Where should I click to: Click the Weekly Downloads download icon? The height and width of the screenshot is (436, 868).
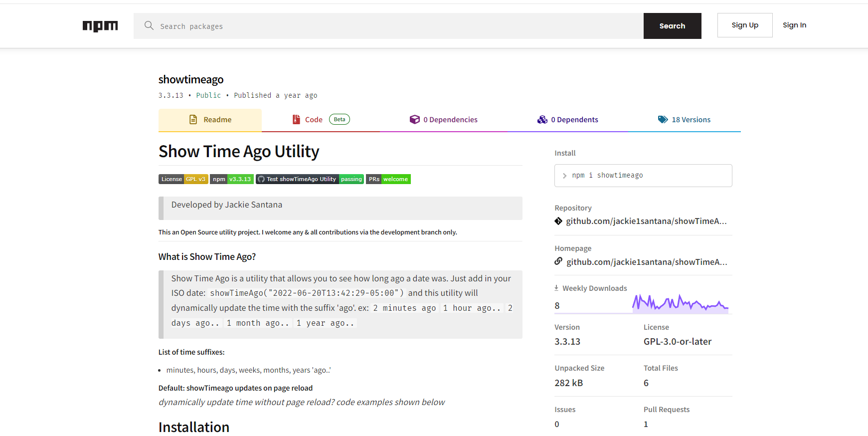(x=556, y=288)
